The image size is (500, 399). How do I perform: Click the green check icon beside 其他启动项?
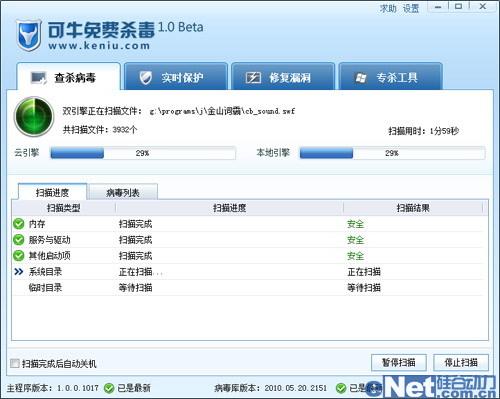(19, 256)
